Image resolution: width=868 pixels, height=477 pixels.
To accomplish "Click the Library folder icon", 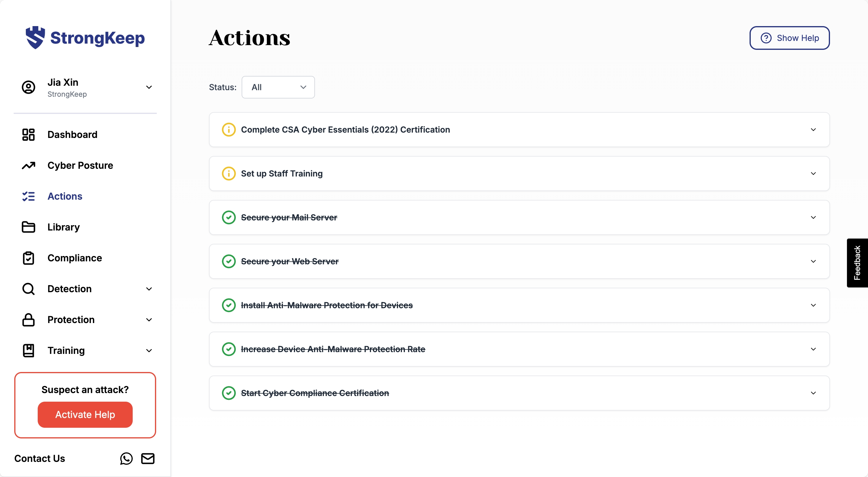I will (28, 227).
